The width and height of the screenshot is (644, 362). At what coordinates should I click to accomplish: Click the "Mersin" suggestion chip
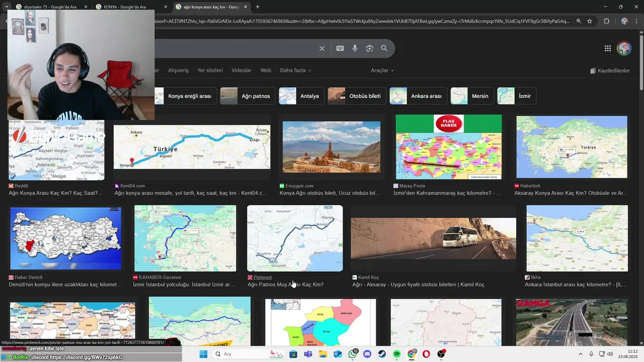[472, 96]
